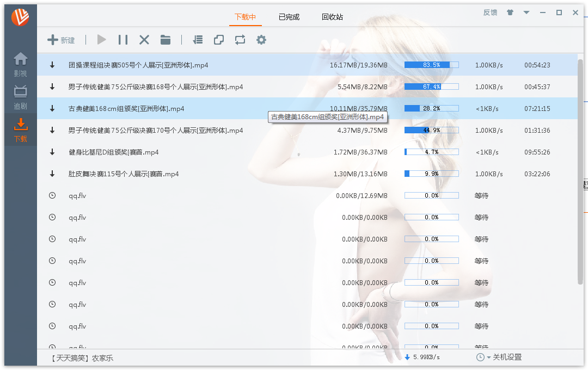Viewport: 588px width, 370px height.
Task: Click the 新建 new download button
Action: click(61, 40)
